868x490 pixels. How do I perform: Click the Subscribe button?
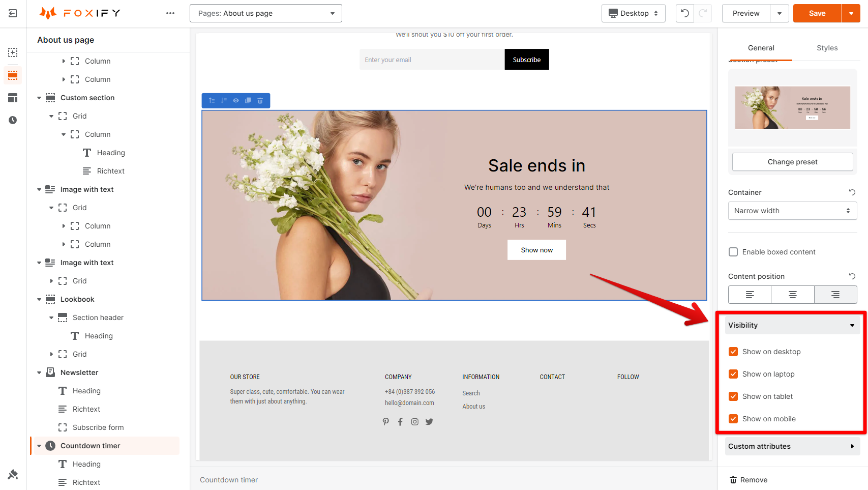527,60
